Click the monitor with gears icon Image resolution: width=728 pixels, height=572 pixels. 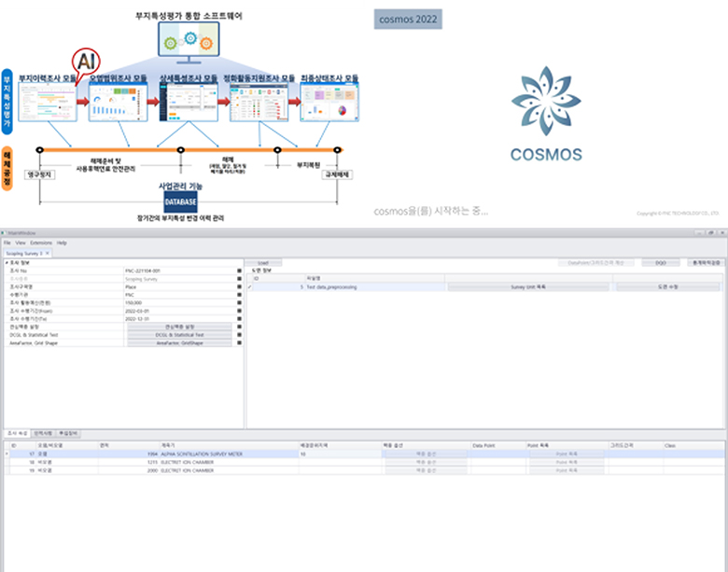[189, 42]
